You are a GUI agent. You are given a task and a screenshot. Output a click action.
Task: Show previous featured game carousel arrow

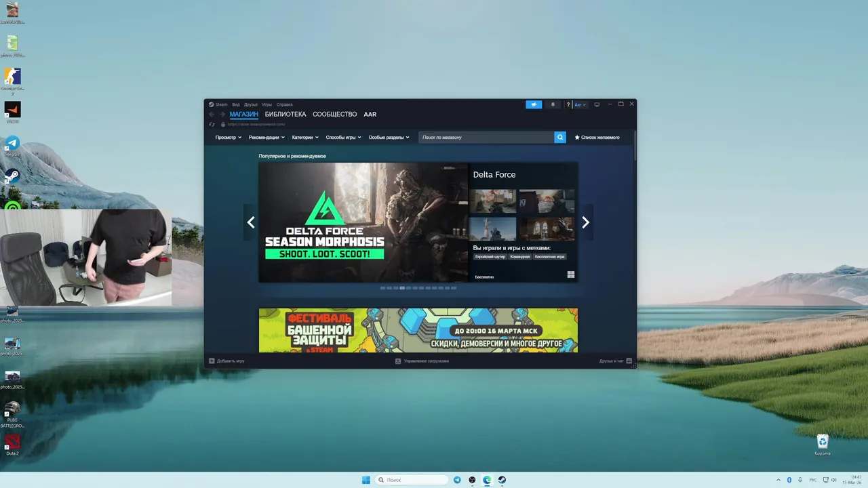tap(251, 222)
